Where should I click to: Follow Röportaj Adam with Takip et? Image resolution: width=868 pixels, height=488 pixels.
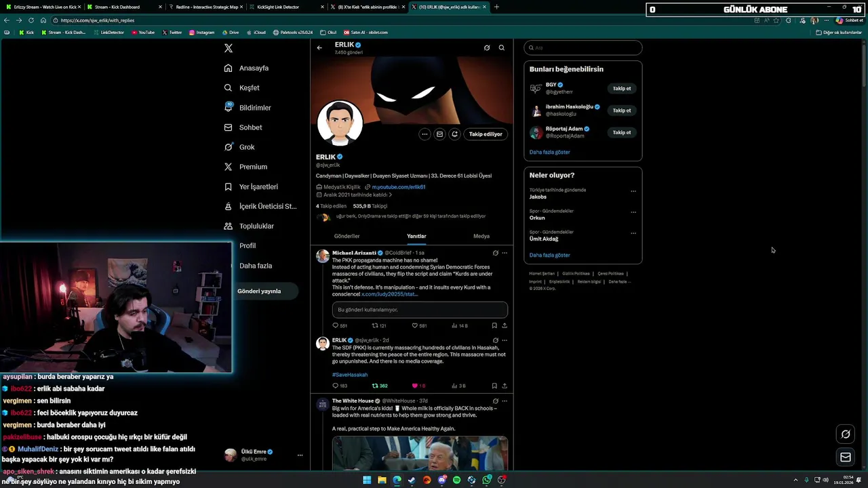[x=622, y=132]
